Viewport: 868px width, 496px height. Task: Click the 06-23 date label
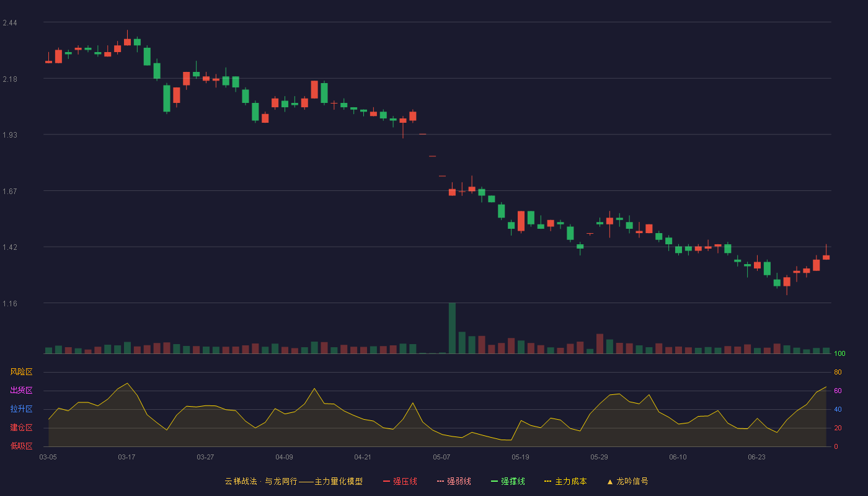pos(756,457)
